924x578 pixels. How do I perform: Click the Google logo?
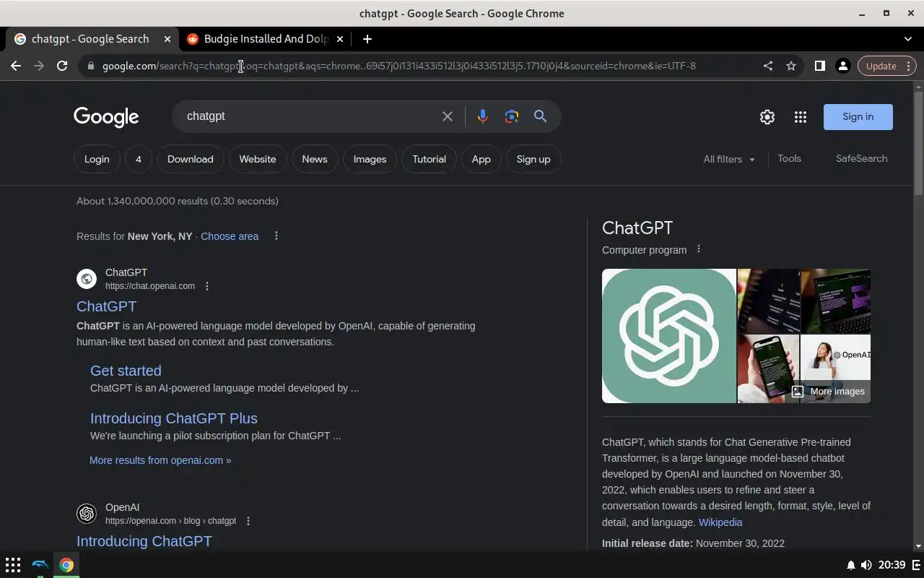click(x=106, y=117)
